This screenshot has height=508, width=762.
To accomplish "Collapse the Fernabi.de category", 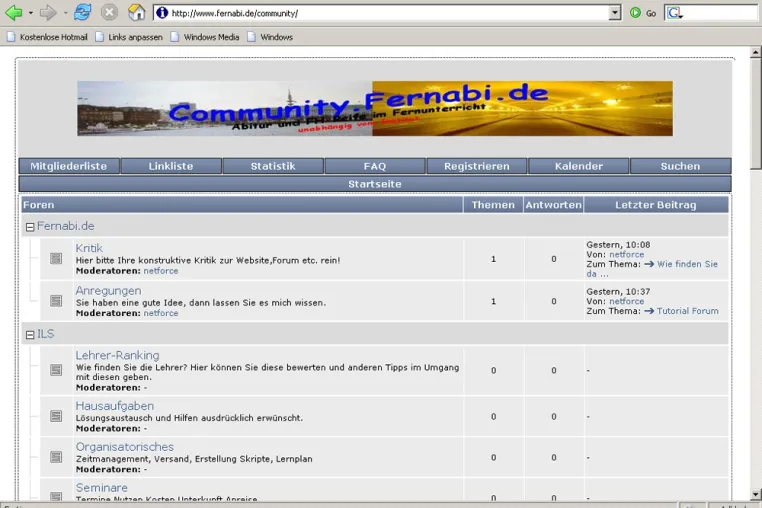I will coord(30,227).
